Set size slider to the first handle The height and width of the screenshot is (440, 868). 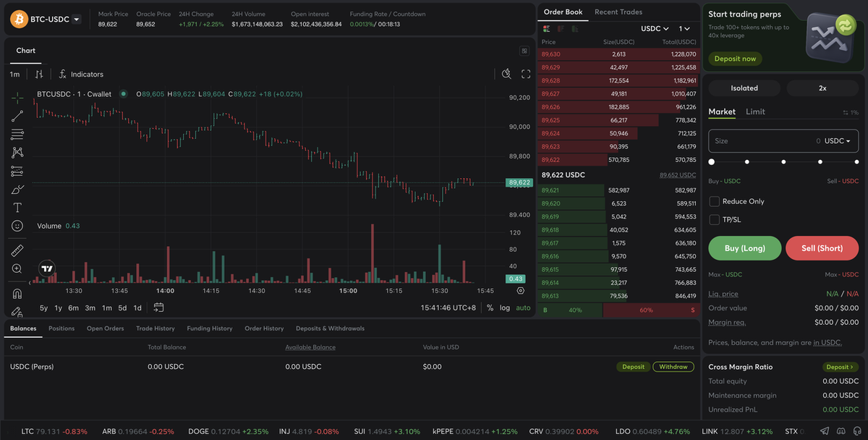point(712,162)
